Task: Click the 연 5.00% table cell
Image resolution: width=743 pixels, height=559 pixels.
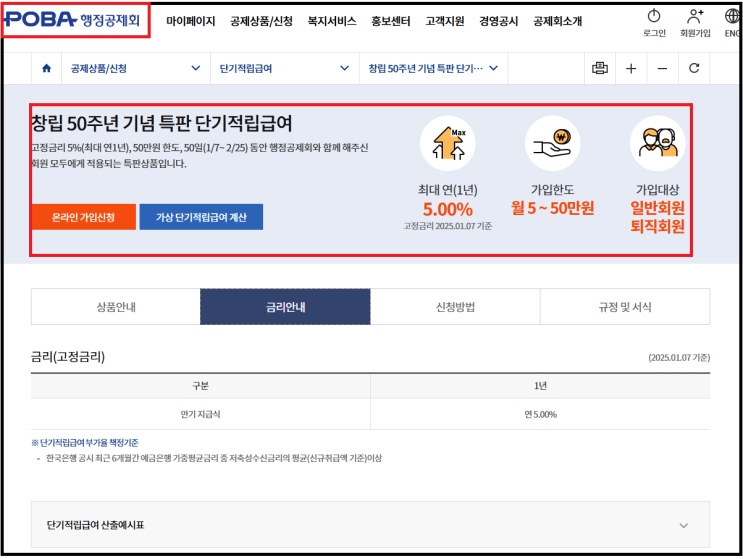Action: coord(540,414)
